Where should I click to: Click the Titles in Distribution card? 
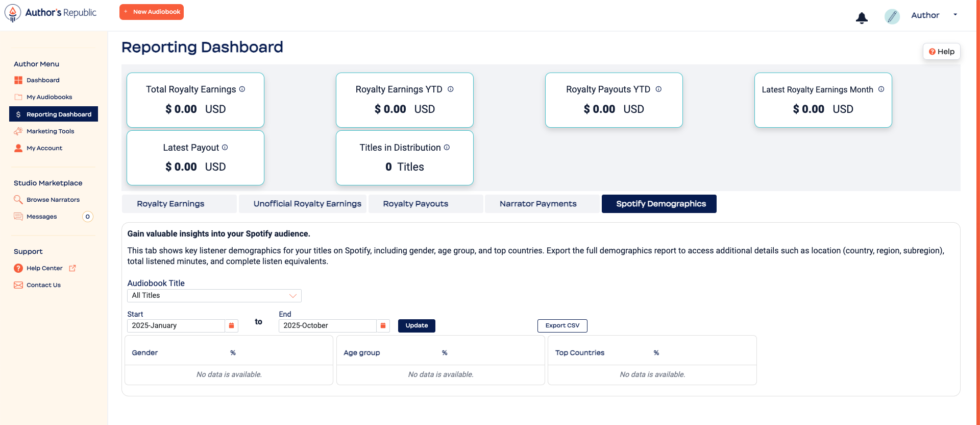(x=405, y=158)
